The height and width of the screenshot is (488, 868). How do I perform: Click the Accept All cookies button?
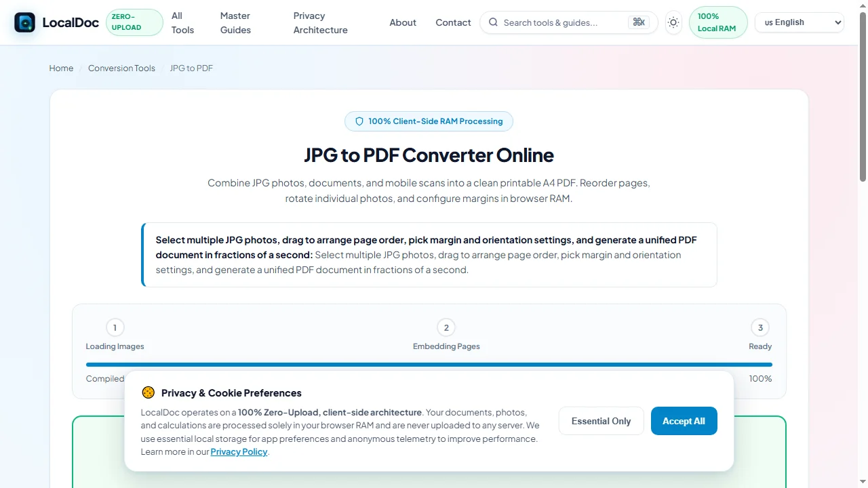pos(684,421)
